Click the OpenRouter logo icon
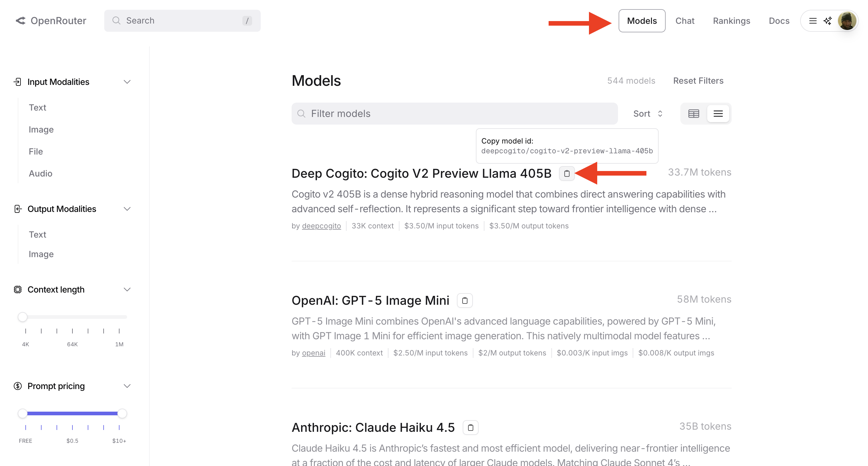 click(x=21, y=20)
